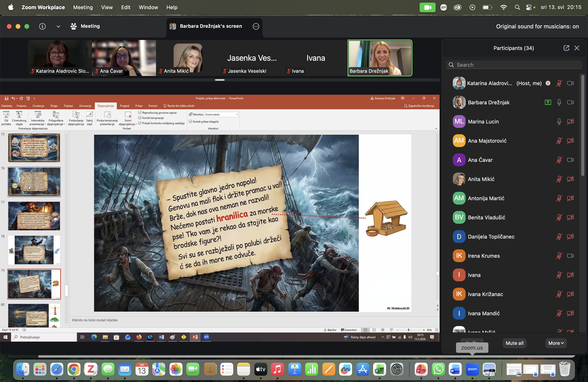Click the Mute all button
The height and width of the screenshot is (382, 588).
[514, 343]
